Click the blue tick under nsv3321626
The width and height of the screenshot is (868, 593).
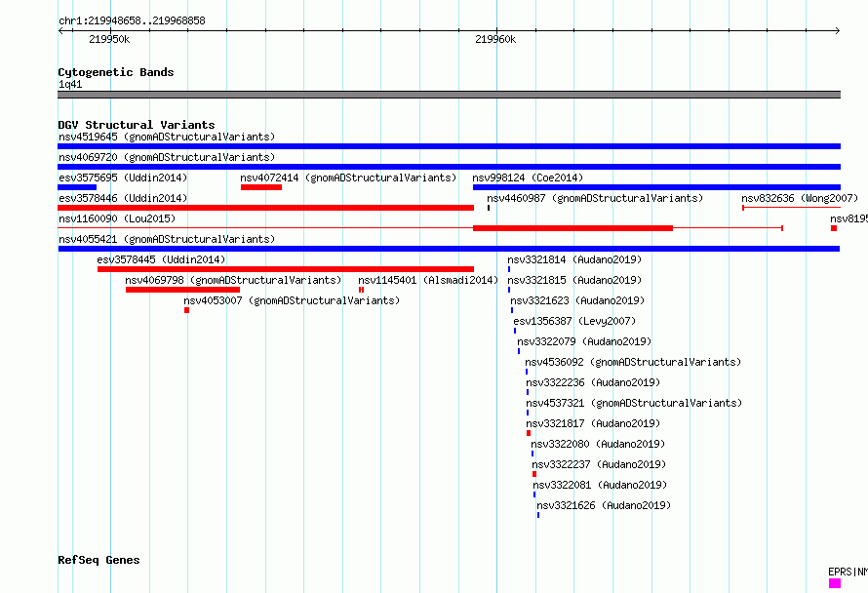(538, 515)
